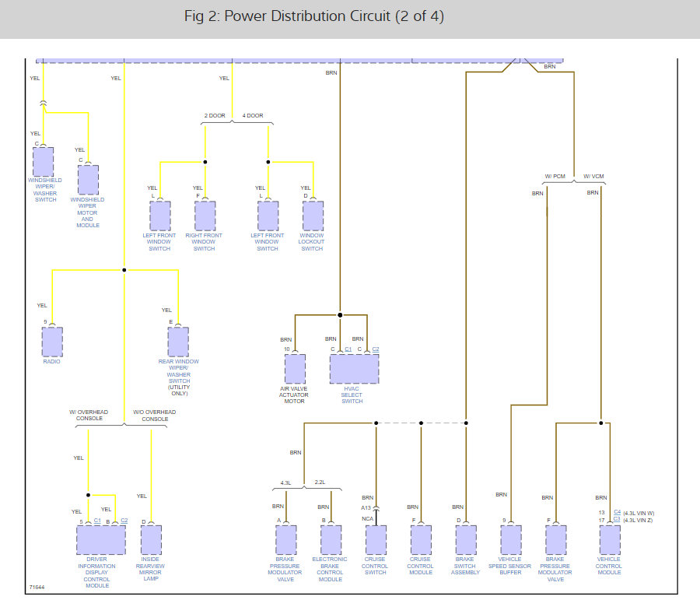Click the Cruise Control Switch component box

376,539
